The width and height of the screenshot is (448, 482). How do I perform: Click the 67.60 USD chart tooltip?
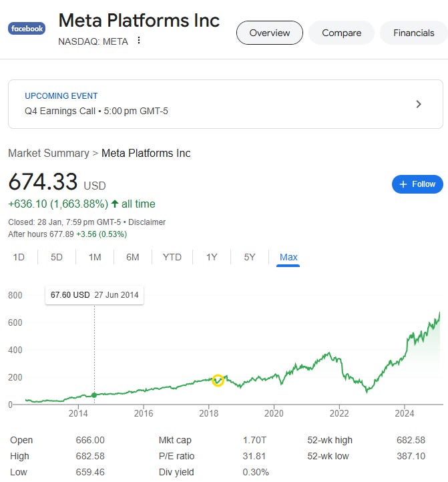click(94, 294)
